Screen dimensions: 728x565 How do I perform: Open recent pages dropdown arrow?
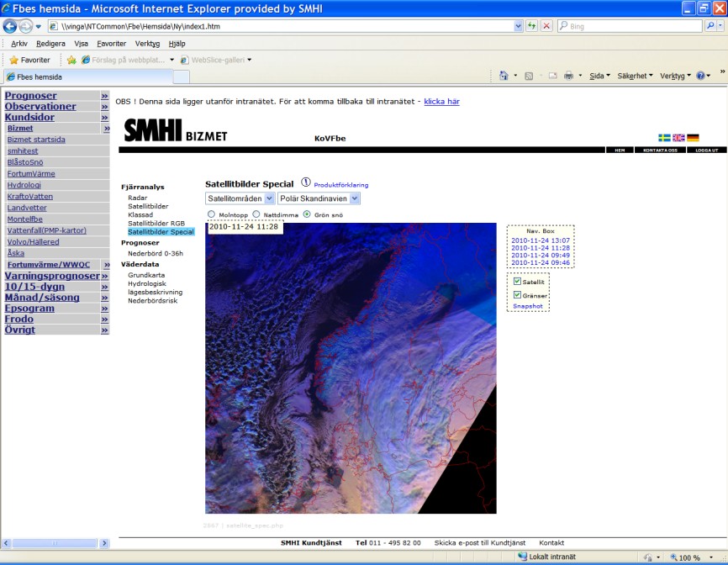pos(38,26)
